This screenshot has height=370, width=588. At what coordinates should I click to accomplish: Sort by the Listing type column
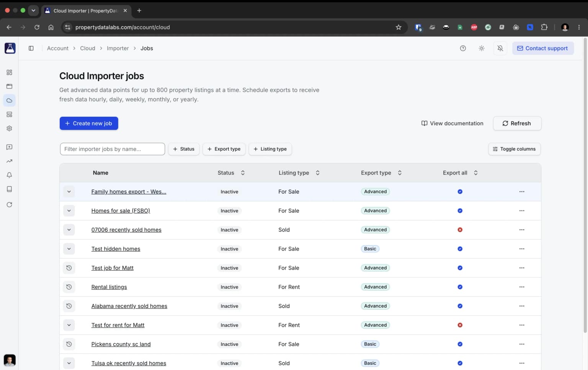tap(299, 173)
